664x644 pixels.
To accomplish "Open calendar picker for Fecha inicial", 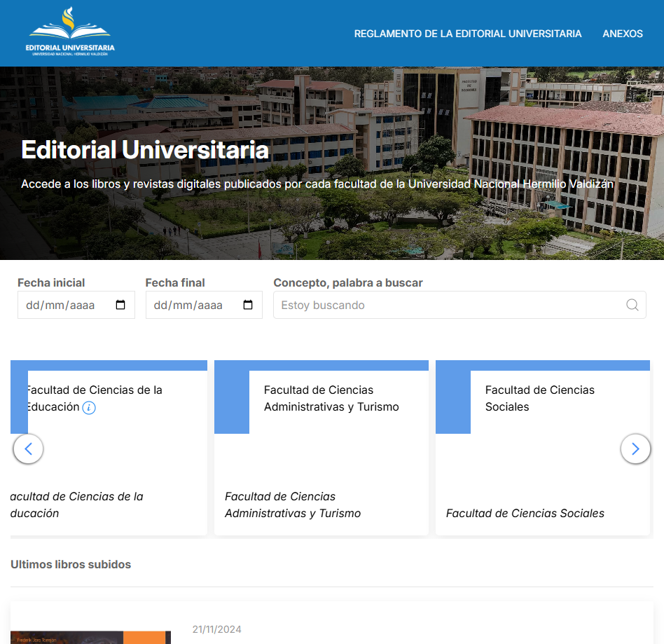I will coord(120,306).
